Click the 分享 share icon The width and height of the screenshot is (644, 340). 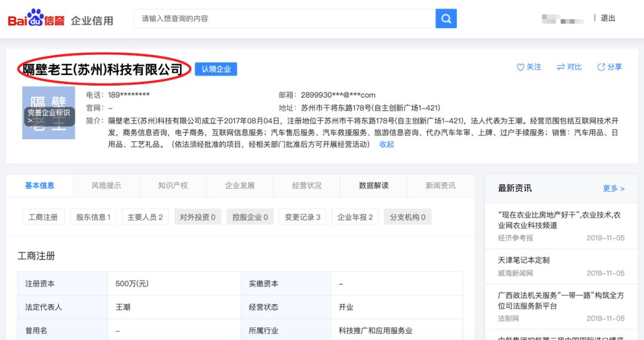click(601, 67)
